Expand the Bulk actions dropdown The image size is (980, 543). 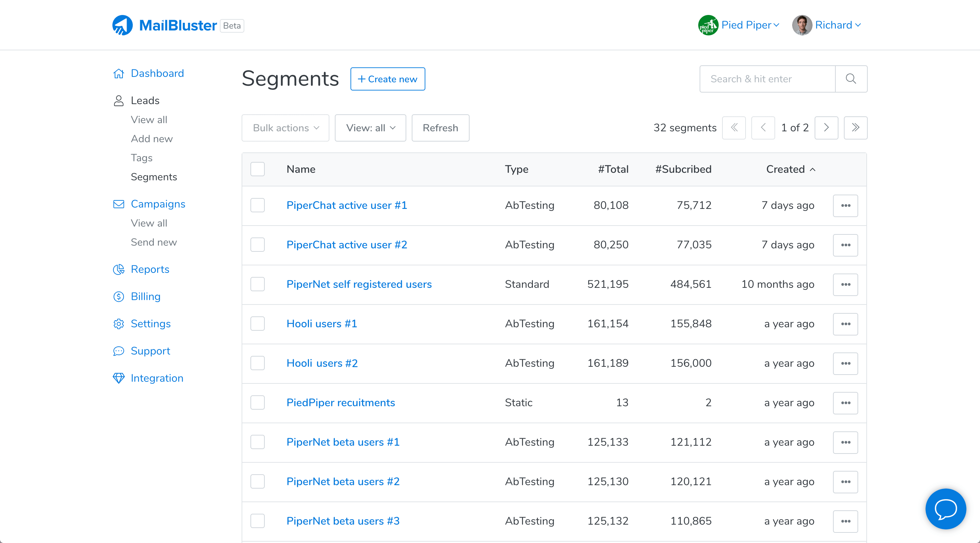click(x=285, y=128)
